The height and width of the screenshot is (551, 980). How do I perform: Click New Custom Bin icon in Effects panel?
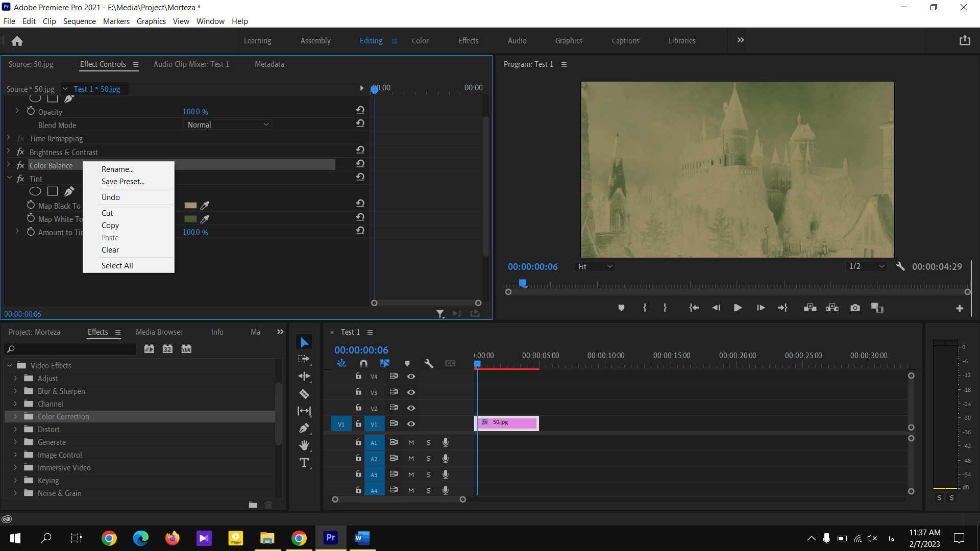tap(253, 505)
